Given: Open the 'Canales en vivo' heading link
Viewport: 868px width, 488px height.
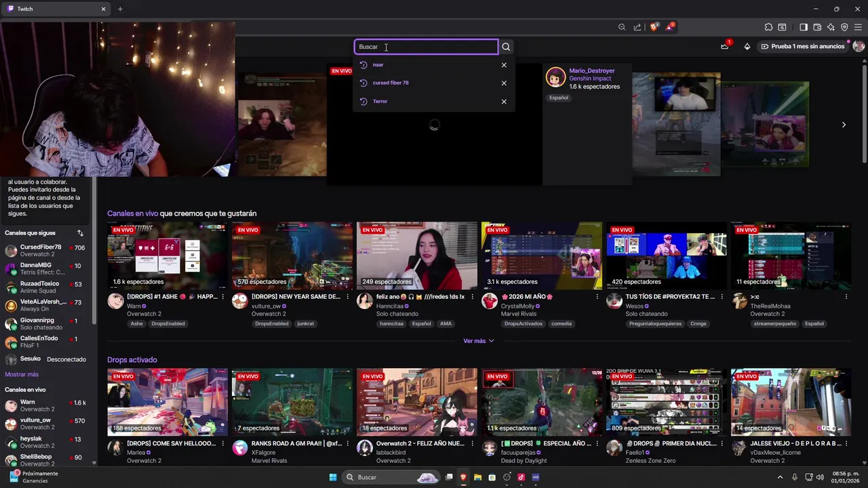Looking at the screenshot, I should click(132, 213).
